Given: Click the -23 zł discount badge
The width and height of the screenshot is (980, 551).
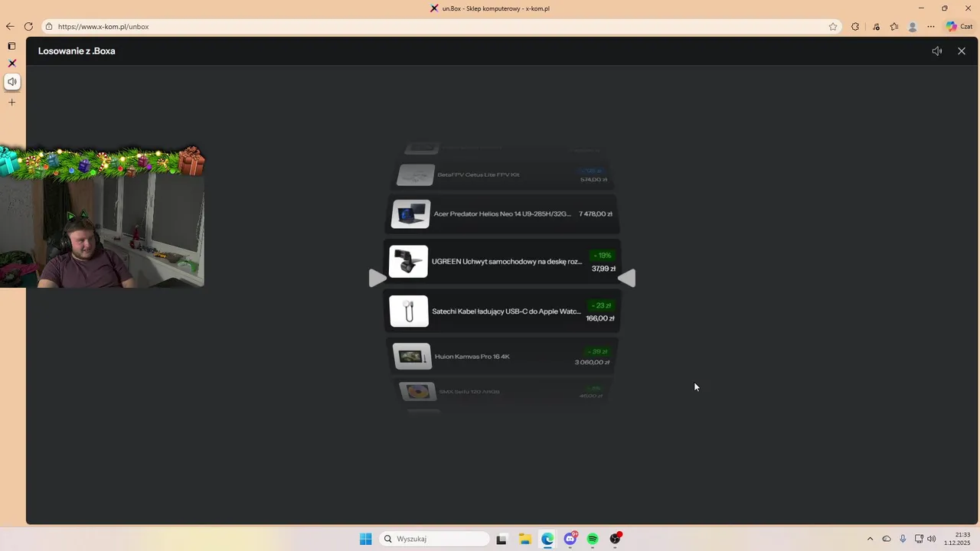Looking at the screenshot, I should point(602,305).
